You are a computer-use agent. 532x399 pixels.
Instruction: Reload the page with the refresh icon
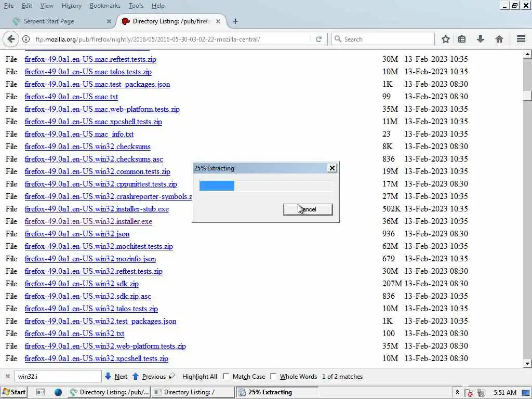pos(318,39)
